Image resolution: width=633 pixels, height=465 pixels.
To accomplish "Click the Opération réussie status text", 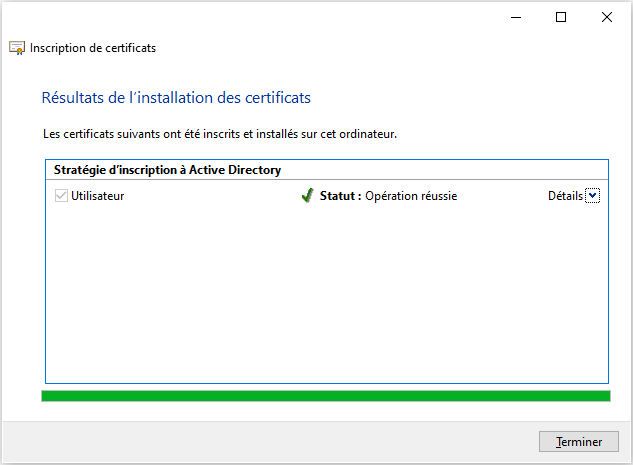I will pyautogui.click(x=411, y=196).
